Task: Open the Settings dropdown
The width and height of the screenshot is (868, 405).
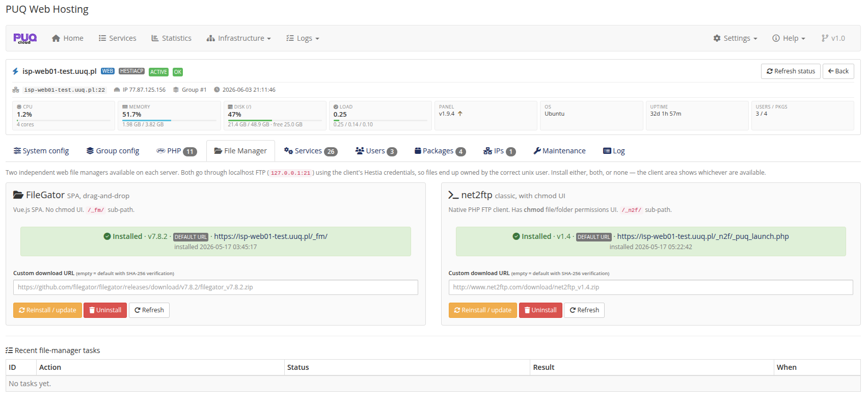Action: pyautogui.click(x=735, y=38)
